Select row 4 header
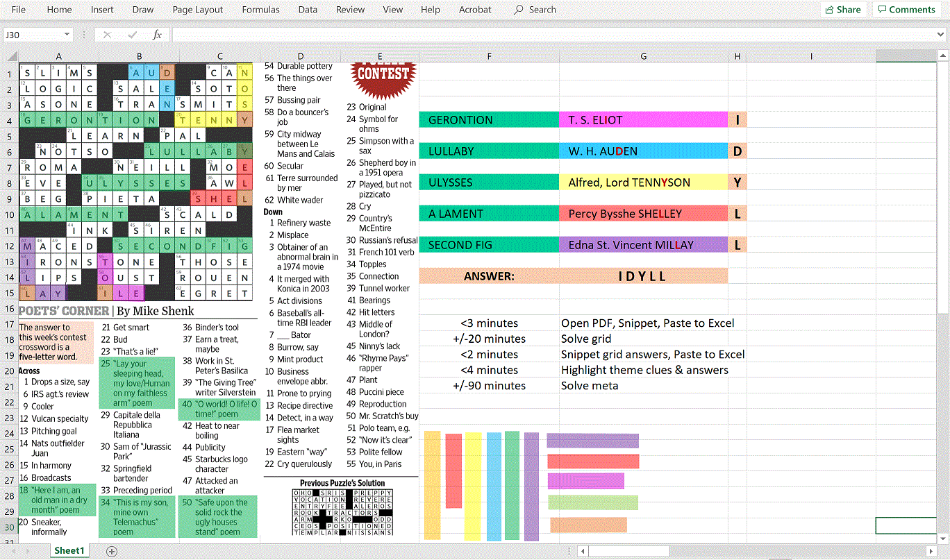The image size is (950, 560). [x=9, y=120]
